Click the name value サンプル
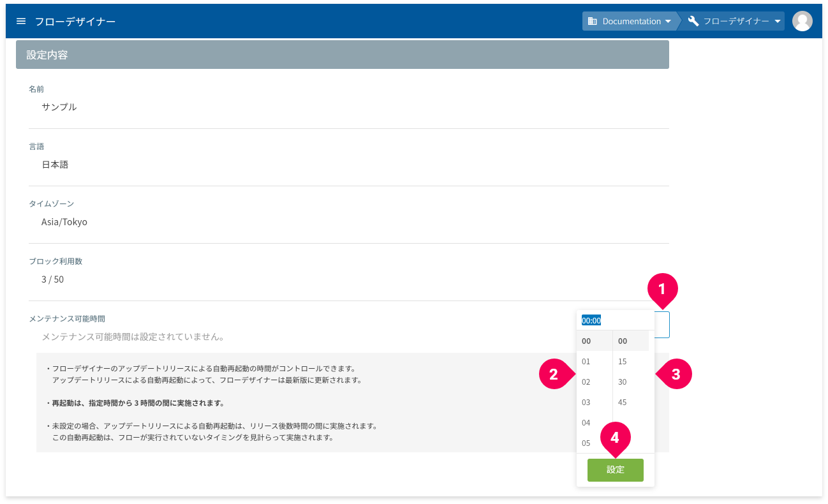 pos(59,107)
